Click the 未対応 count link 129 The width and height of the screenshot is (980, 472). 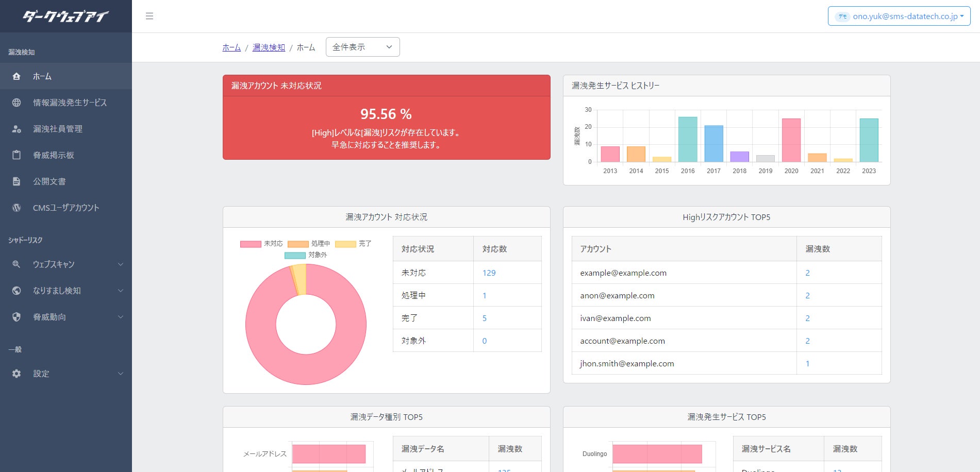(x=489, y=273)
